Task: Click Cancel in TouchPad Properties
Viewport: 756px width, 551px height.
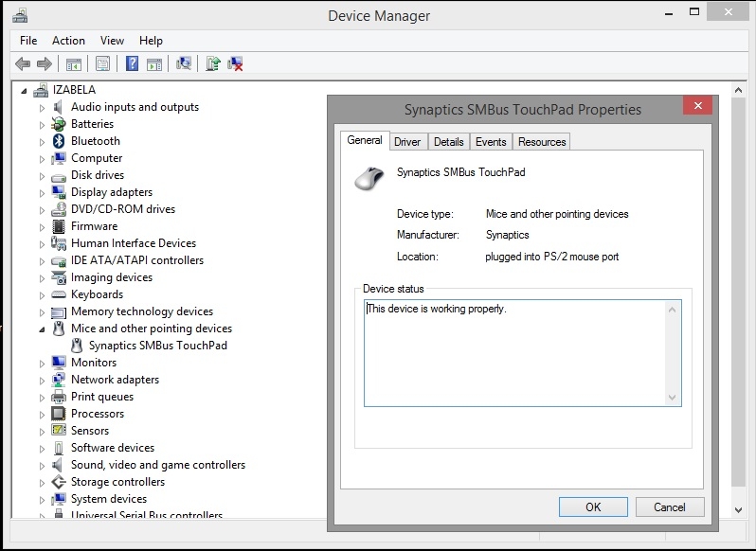Action: point(670,507)
